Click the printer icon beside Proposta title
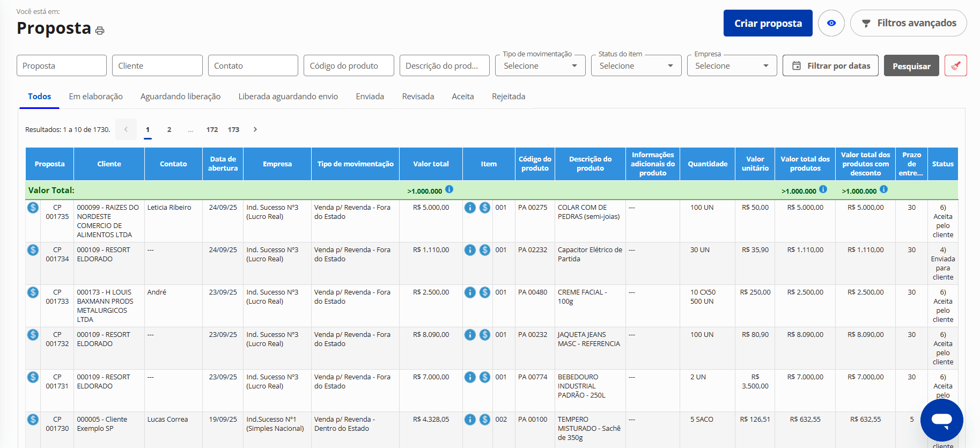 point(100,31)
